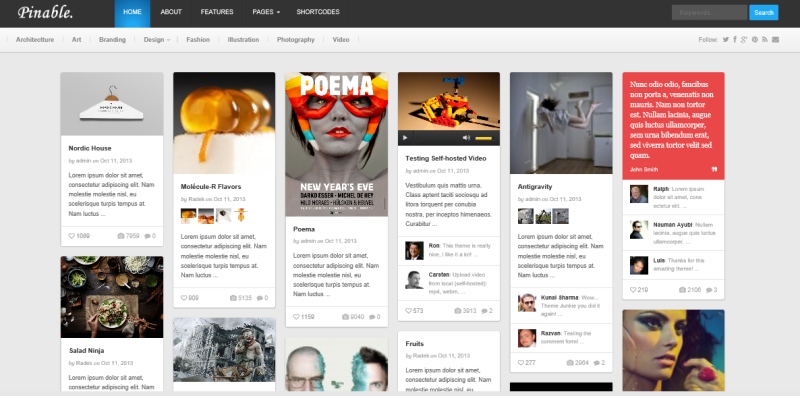Open the Fruits post title
Image resolution: width=800 pixels, height=396 pixels.
(x=414, y=343)
